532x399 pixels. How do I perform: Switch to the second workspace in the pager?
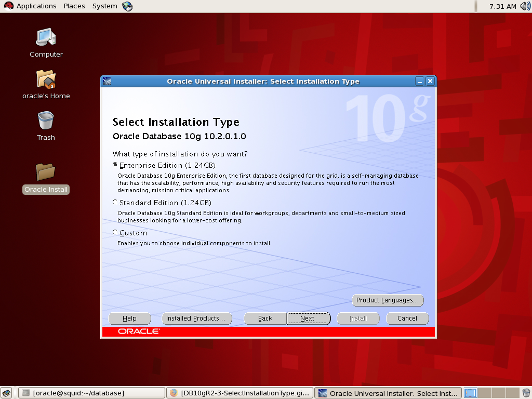485,393
